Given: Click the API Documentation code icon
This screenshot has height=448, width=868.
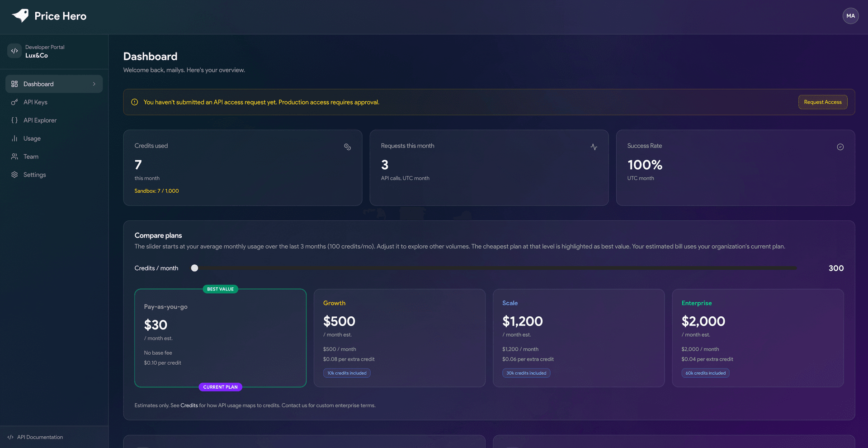Looking at the screenshot, I should pos(10,437).
